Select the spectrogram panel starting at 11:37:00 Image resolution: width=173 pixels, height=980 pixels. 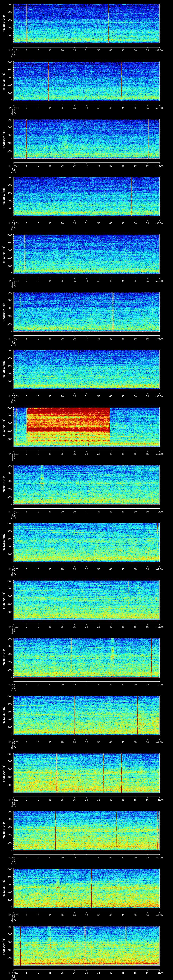pyautogui.click(x=86, y=369)
